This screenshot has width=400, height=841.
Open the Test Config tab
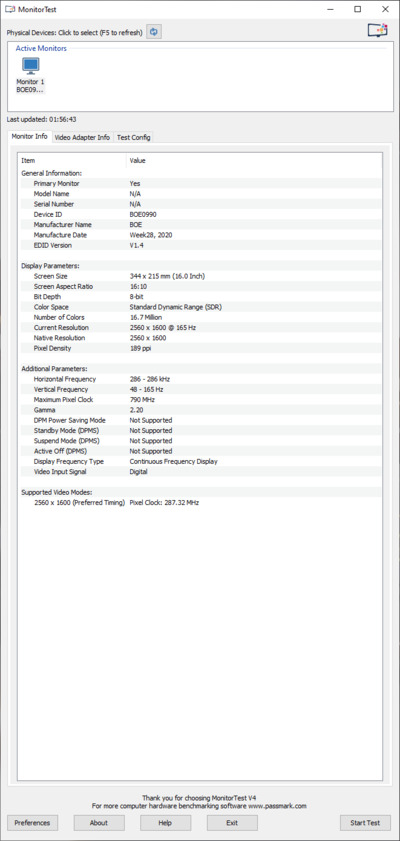pos(134,137)
